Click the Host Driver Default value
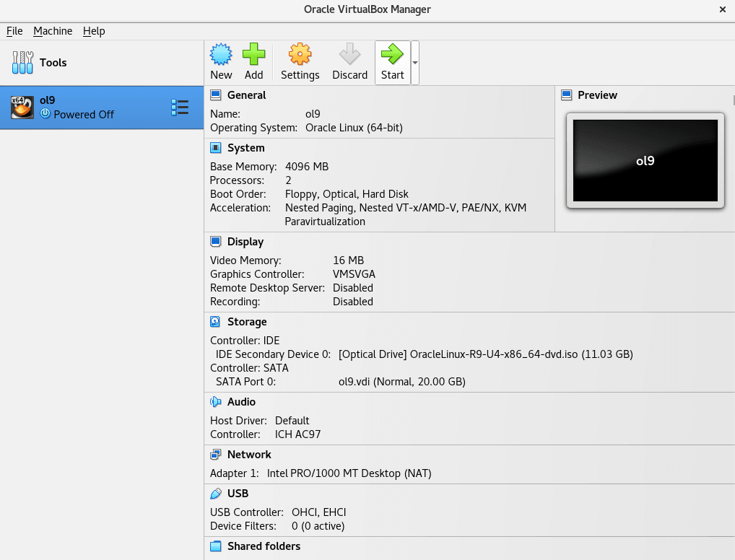Viewport: 735px width, 560px height. coord(292,421)
